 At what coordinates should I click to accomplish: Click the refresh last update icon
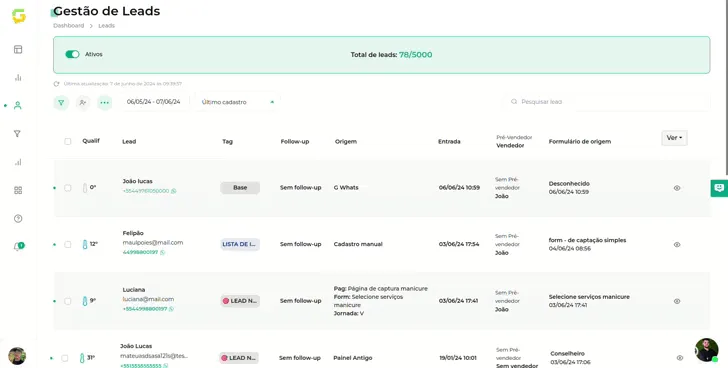pyautogui.click(x=57, y=84)
